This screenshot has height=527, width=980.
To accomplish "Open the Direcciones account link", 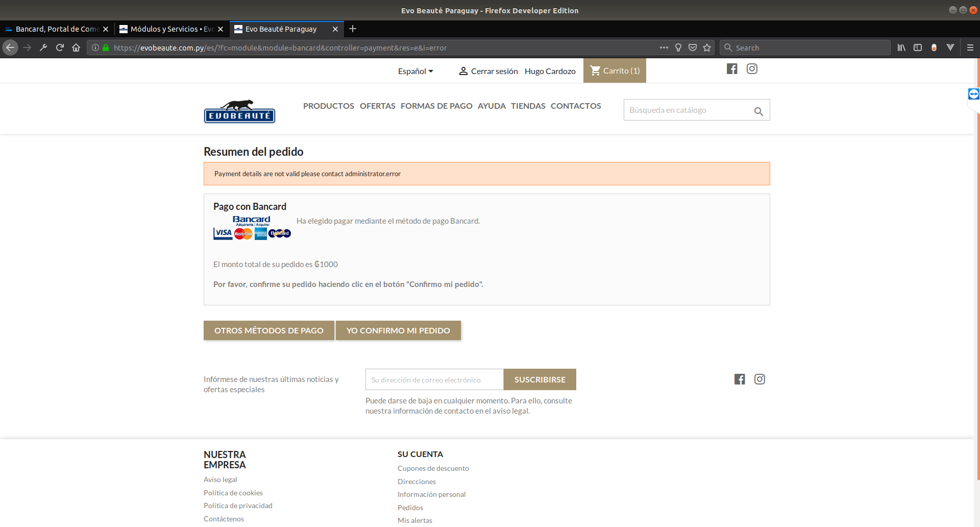I will pyautogui.click(x=416, y=482).
